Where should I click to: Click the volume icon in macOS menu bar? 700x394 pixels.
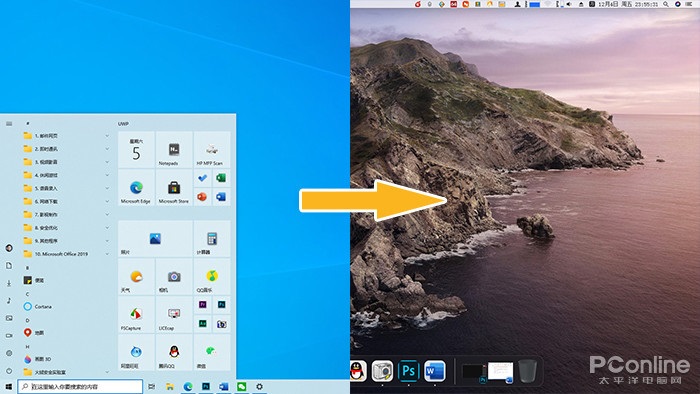coord(569,4)
